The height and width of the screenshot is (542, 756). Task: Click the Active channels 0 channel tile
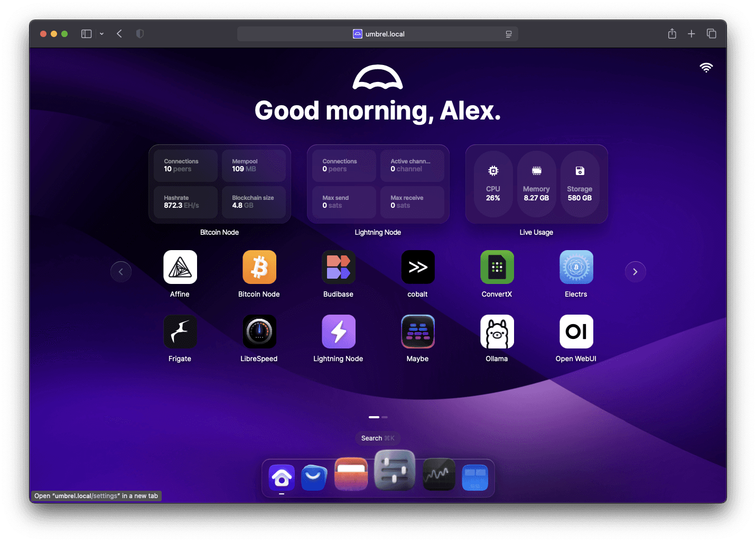pyautogui.click(x=412, y=166)
